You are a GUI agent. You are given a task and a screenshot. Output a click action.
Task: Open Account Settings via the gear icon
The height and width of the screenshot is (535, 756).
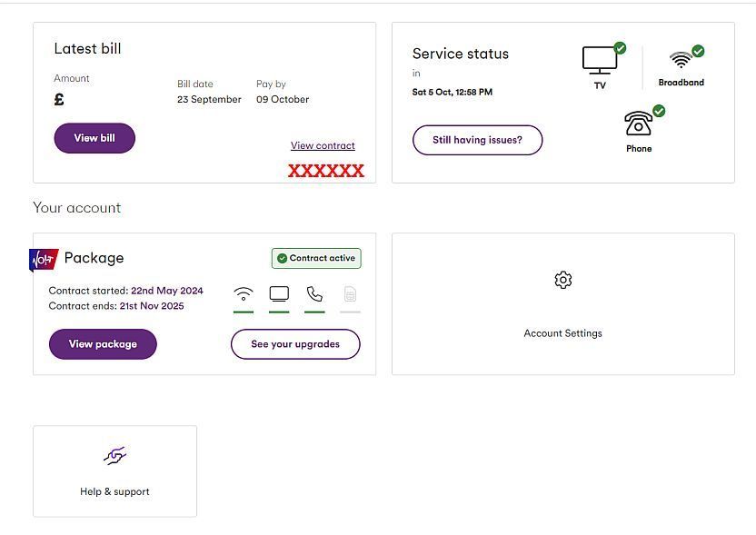(562, 280)
